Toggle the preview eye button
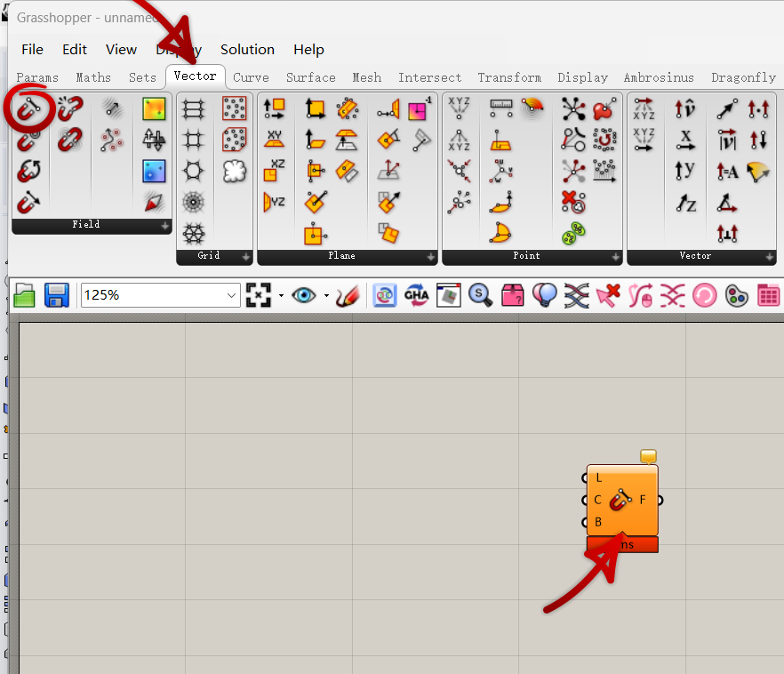 tap(303, 295)
